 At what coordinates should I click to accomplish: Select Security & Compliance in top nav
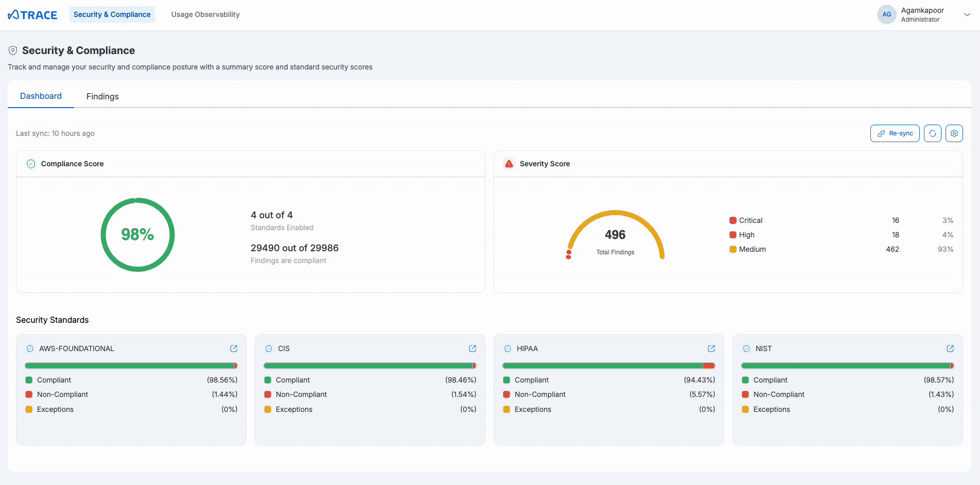[x=112, y=14]
